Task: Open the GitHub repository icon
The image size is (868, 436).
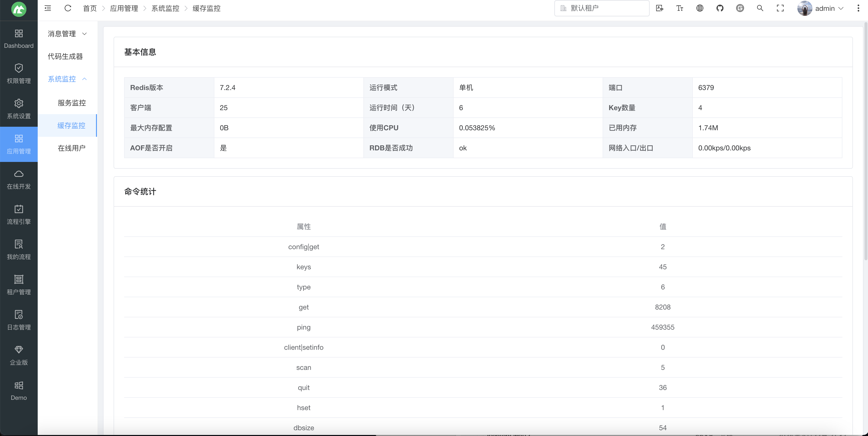Action: pos(720,8)
